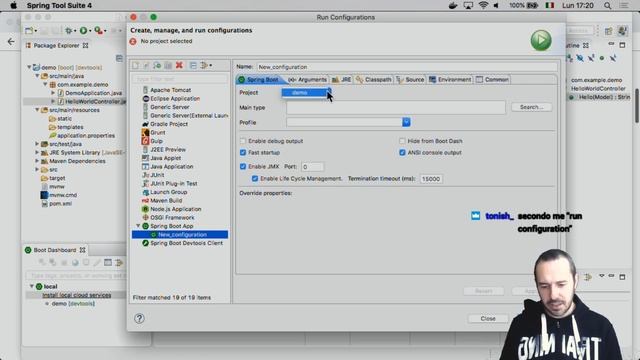Click the JMX Port field
This screenshot has width=640, height=360.
click(x=312, y=167)
